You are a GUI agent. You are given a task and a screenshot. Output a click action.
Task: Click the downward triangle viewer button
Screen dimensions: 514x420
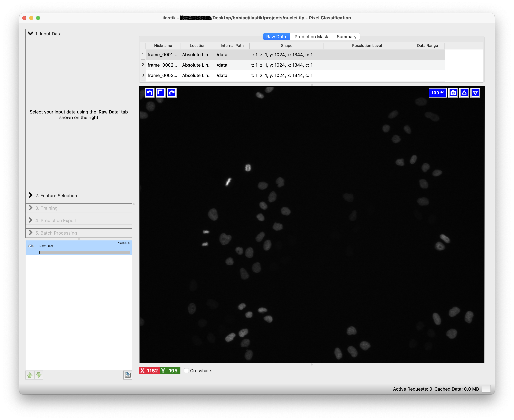475,93
